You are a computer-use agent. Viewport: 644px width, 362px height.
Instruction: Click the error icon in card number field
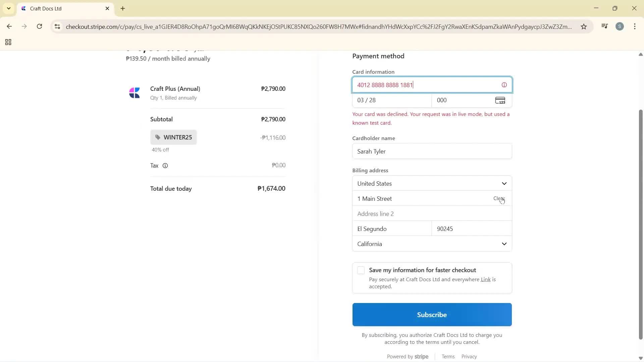point(504,84)
